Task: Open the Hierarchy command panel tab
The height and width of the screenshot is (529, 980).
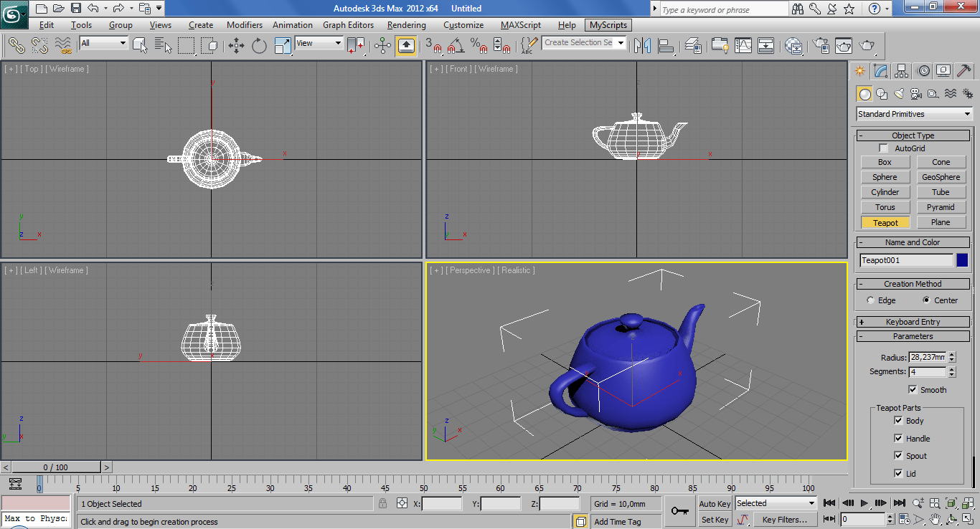Action: click(902, 70)
